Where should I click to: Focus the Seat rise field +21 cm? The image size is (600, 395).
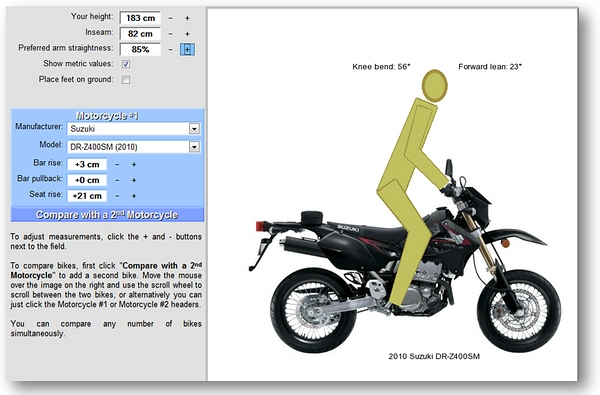87,196
